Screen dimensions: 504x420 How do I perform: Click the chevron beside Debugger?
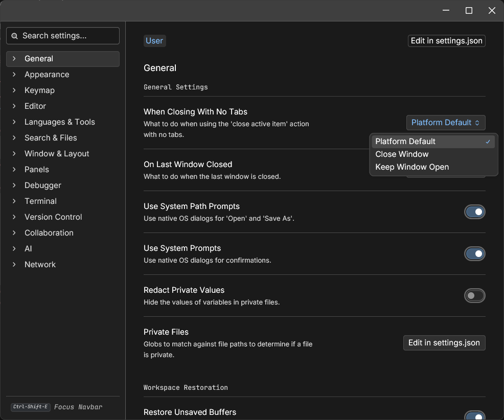coord(14,185)
